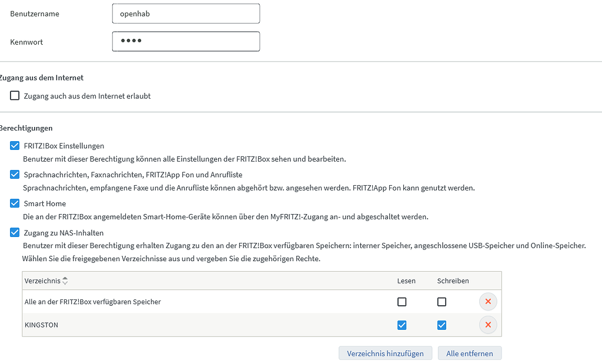The width and height of the screenshot is (602, 364).
Task: Enable 'Zugang auch aus dem Internet erlaubt'
Action: pos(14,95)
